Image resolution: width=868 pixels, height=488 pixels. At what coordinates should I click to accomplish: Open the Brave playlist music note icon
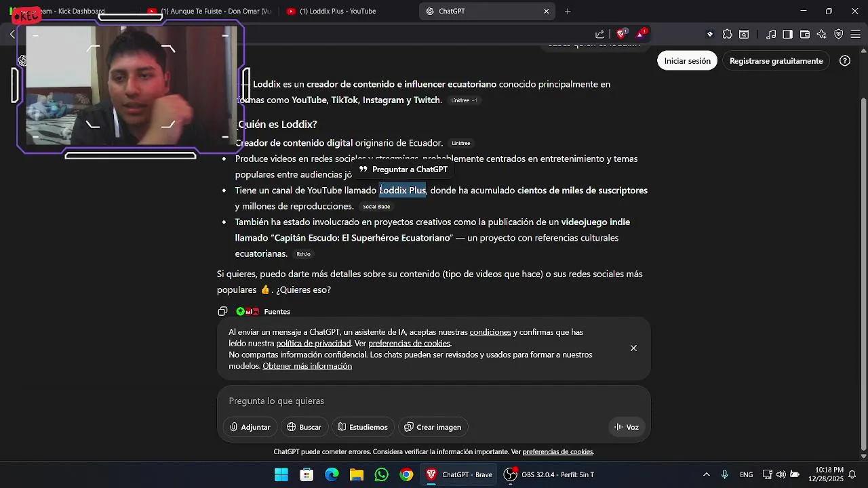click(x=771, y=35)
